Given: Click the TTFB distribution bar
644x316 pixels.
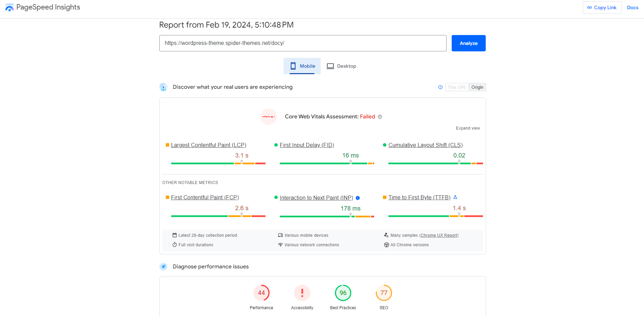Looking at the screenshot, I should click(x=436, y=216).
